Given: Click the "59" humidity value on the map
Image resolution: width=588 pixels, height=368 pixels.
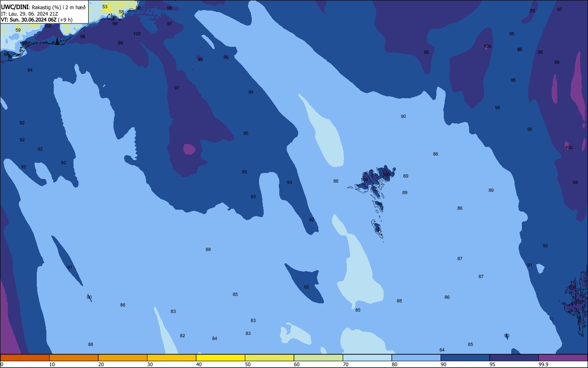Looking at the screenshot, I should tap(18, 30).
